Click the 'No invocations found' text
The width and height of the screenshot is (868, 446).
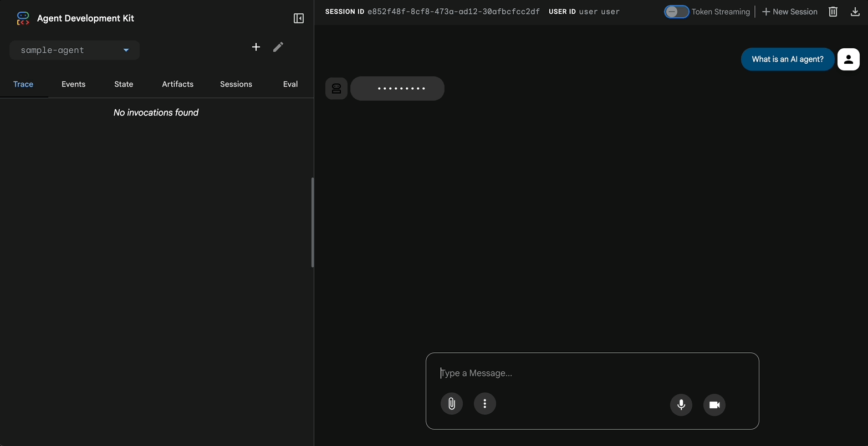pyautogui.click(x=156, y=113)
